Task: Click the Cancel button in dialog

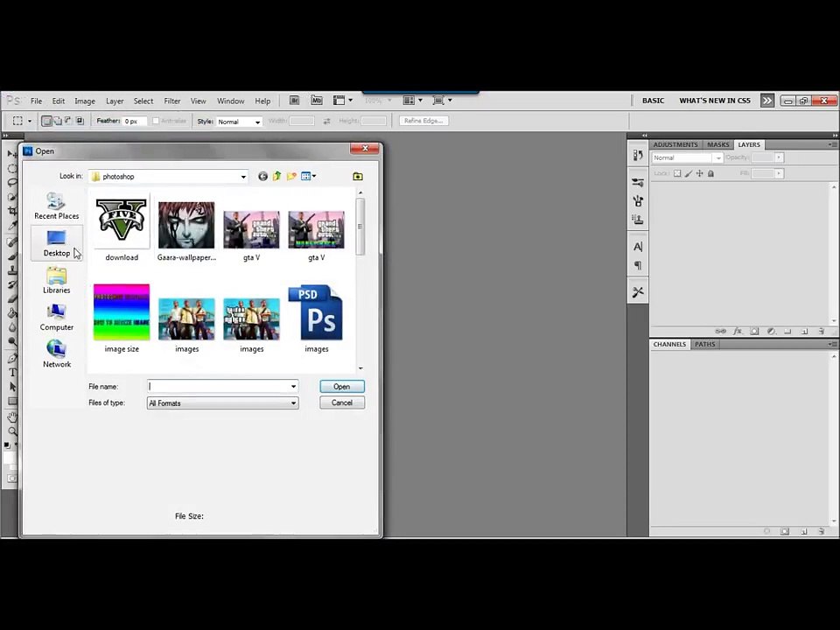Action: [x=342, y=402]
